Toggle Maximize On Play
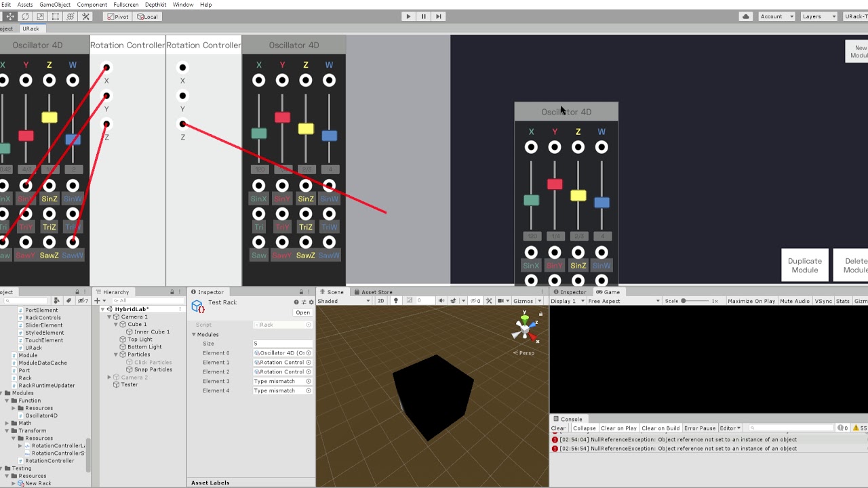 point(751,301)
